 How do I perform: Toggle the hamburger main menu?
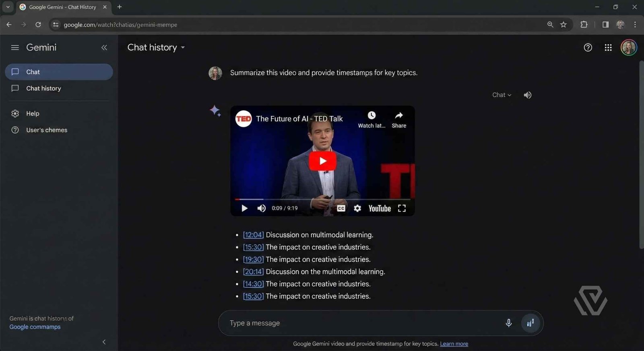15,47
